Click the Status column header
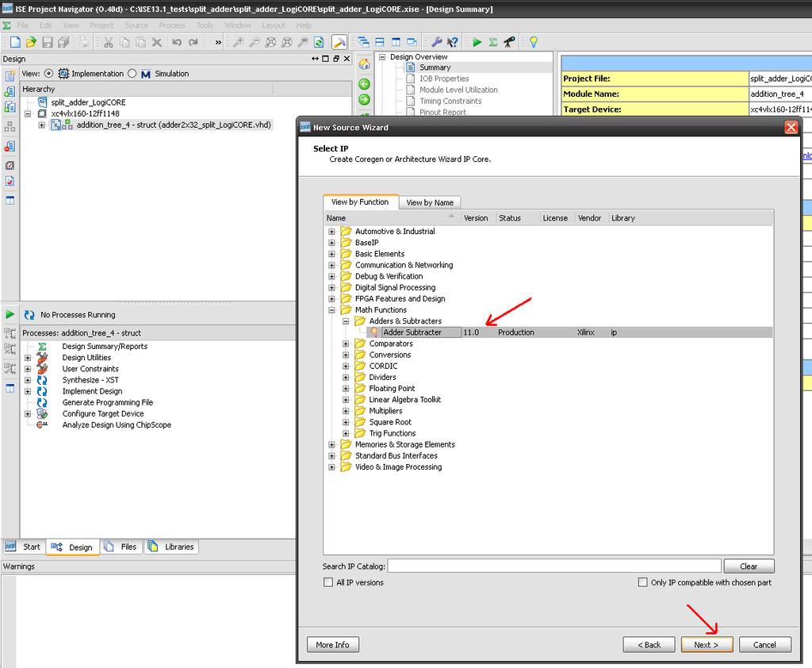This screenshot has height=668, width=812. click(x=510, y=218)
